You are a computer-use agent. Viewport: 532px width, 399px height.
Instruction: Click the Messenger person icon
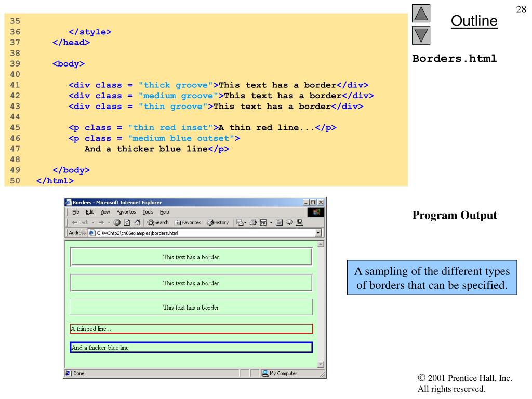(x=300, y=222)
